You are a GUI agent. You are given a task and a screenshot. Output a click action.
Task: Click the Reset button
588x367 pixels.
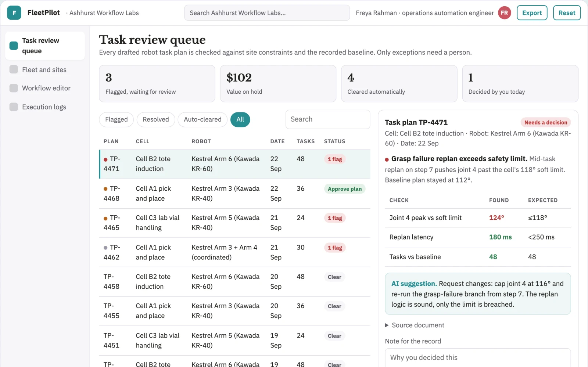[x=567, y=13]
